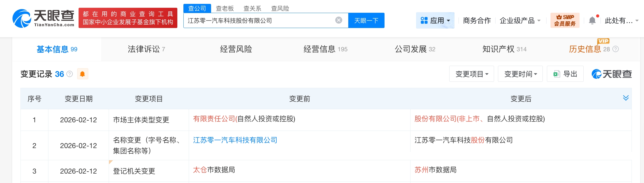Click the 商务合作 link
644x183 pixels.
point(477,21)
